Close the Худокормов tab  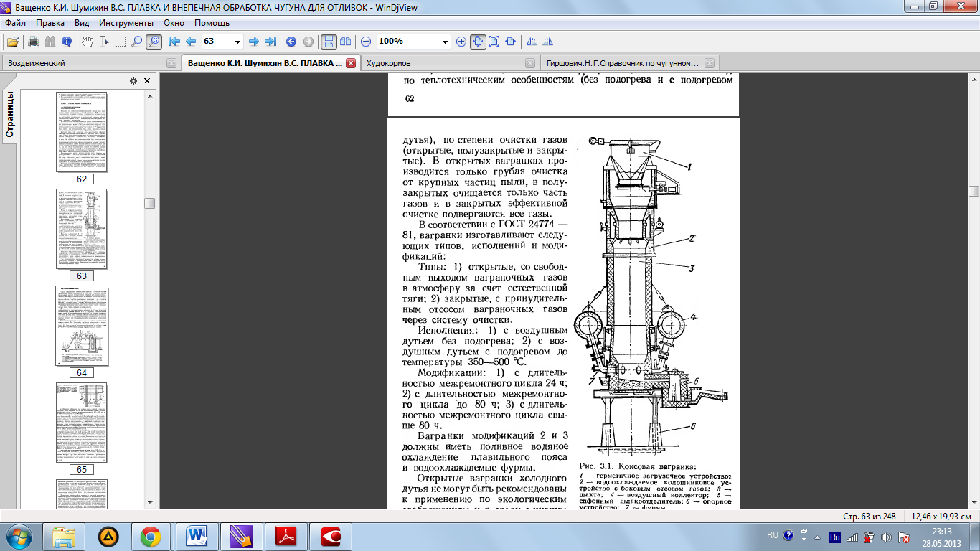[x=531, y=63]
